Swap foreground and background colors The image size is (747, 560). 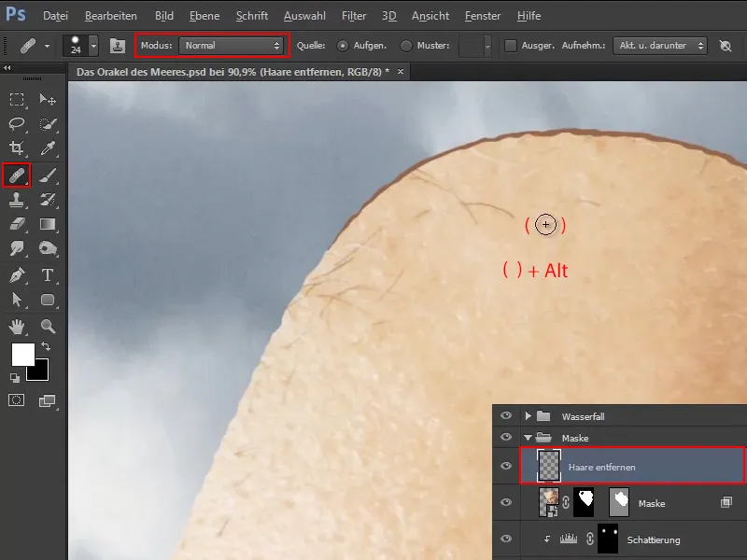[x=45, y=346]
